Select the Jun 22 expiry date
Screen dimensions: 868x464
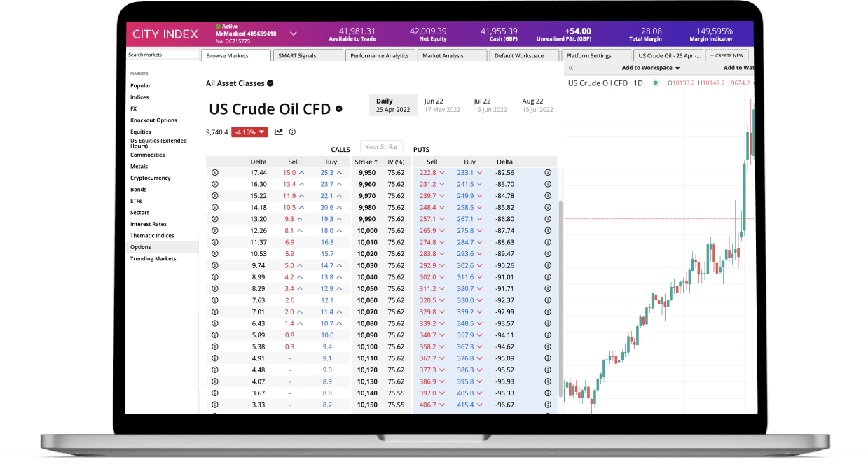[x=443, y=104]
